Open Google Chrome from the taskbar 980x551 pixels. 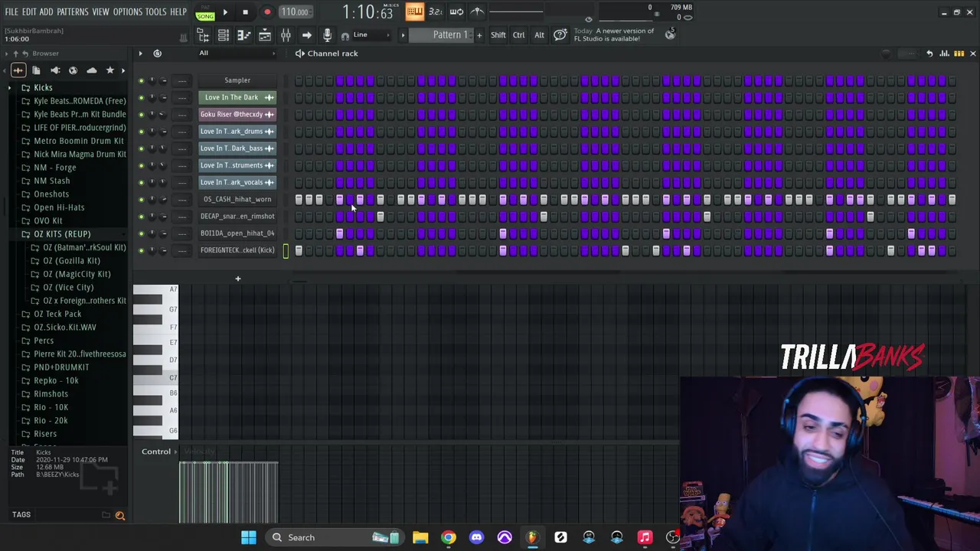point(449,537)
